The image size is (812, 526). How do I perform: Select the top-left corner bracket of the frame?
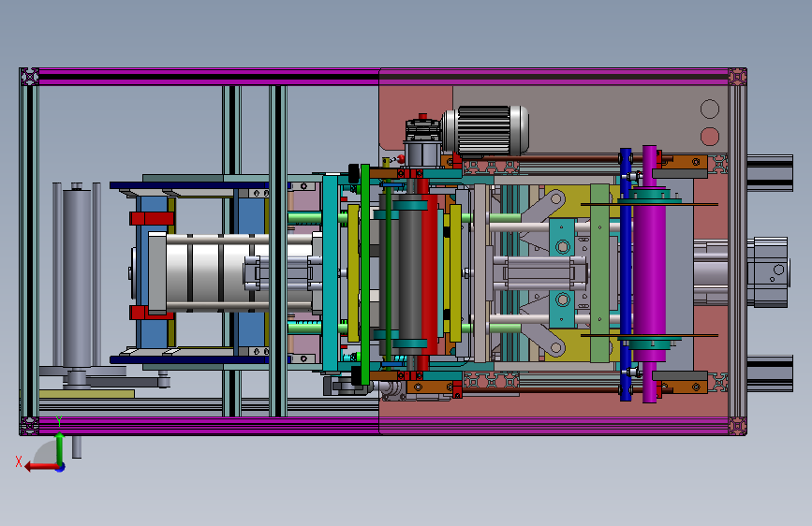pos(29,77)
